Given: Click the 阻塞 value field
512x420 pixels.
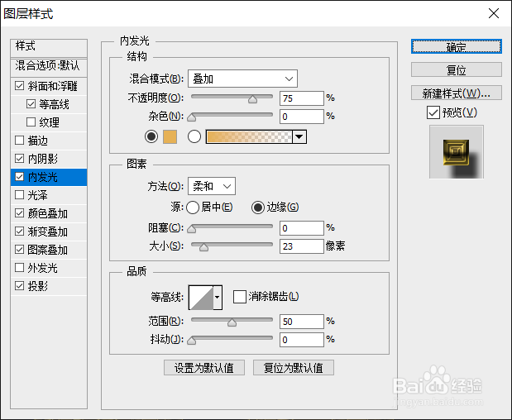Looking at the screenshot, I should [302, 228].
